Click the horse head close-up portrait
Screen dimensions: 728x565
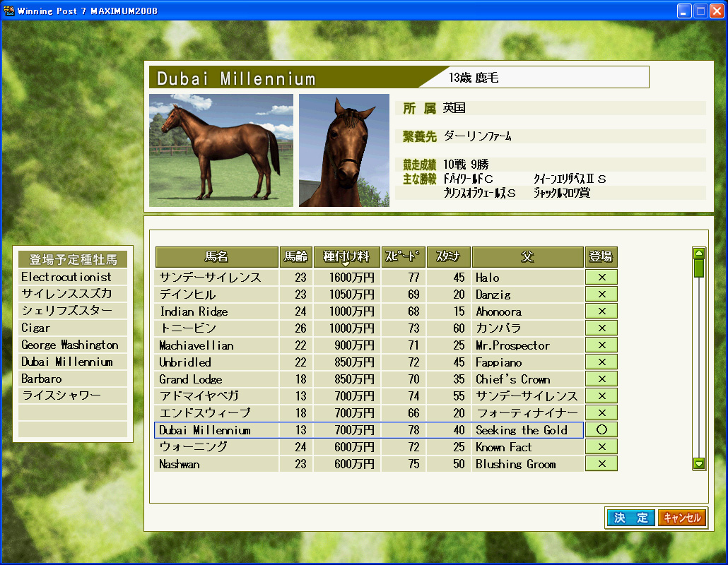(344, 150)
